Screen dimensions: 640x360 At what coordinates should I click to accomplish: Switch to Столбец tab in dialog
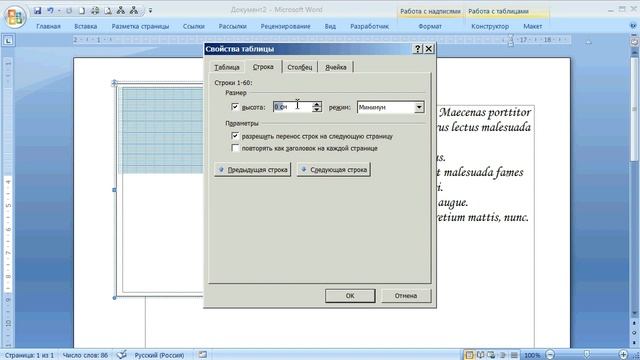tap(300, 67)
